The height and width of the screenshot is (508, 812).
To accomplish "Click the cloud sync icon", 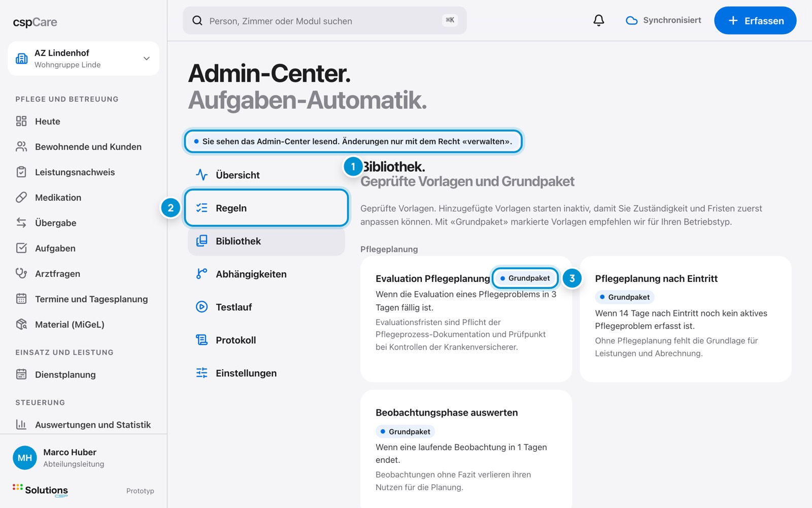I will (631, 20).
